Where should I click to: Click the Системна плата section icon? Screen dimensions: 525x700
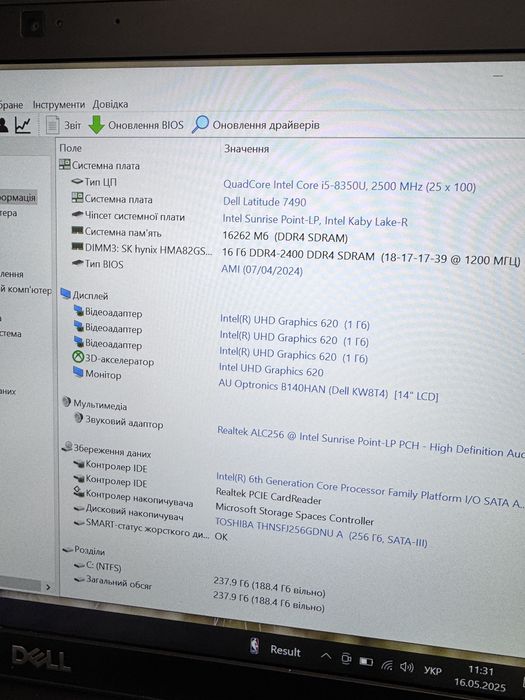[65, 165]
